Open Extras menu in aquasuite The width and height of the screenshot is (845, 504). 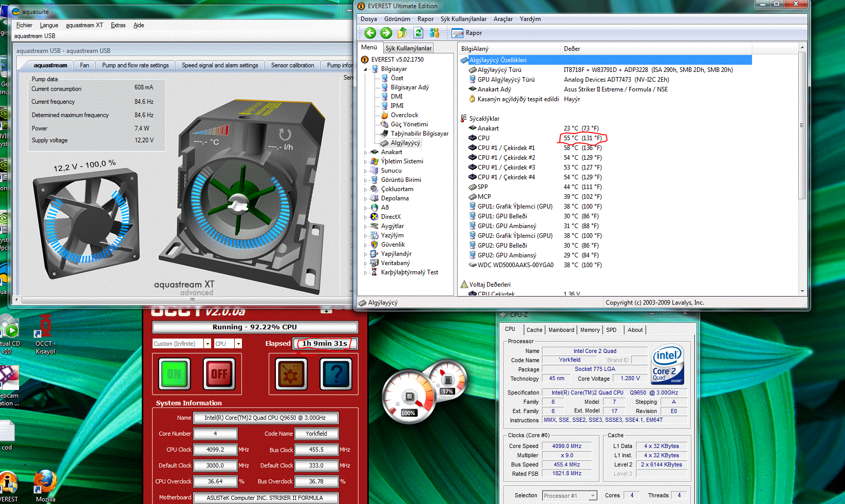pyautogui.click(x=118, y=25)
